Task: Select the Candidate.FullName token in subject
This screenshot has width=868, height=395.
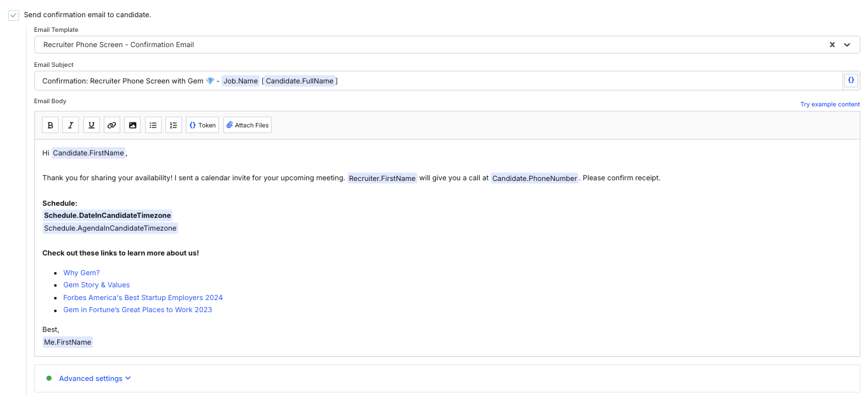Action: (x=300, y=81)
